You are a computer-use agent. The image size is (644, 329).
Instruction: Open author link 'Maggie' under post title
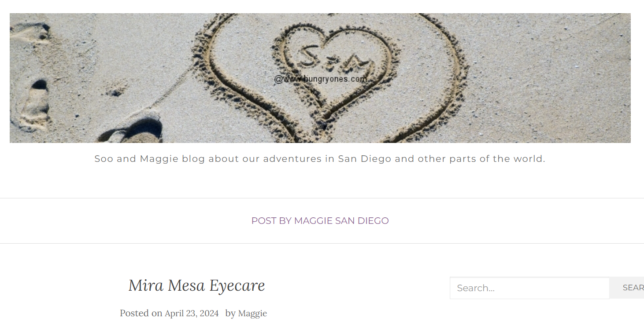coord(252,313)
